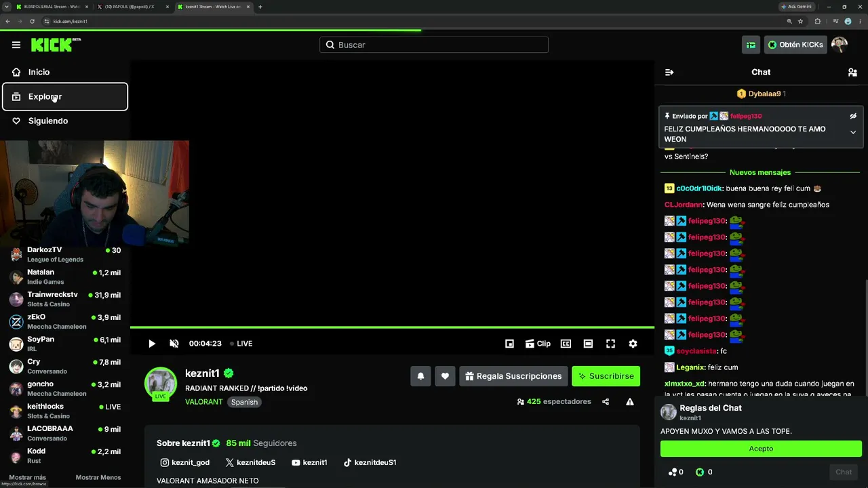Open chat users list icon
Image resolution: width=868 pixels, height=488 pixels.
(852, 72)
